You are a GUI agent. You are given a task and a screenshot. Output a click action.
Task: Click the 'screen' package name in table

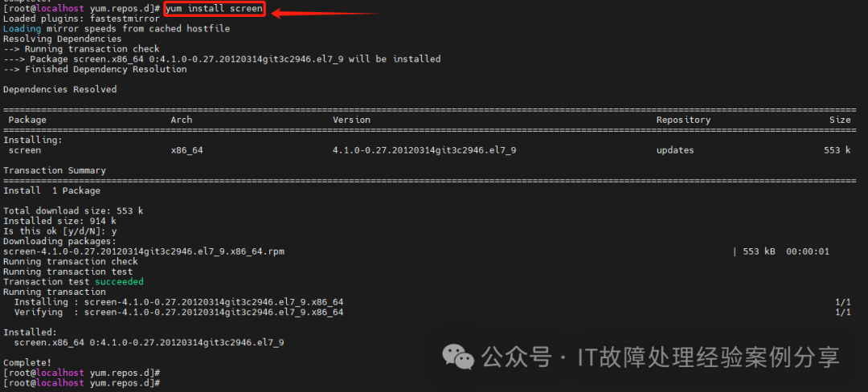point(25,150)
